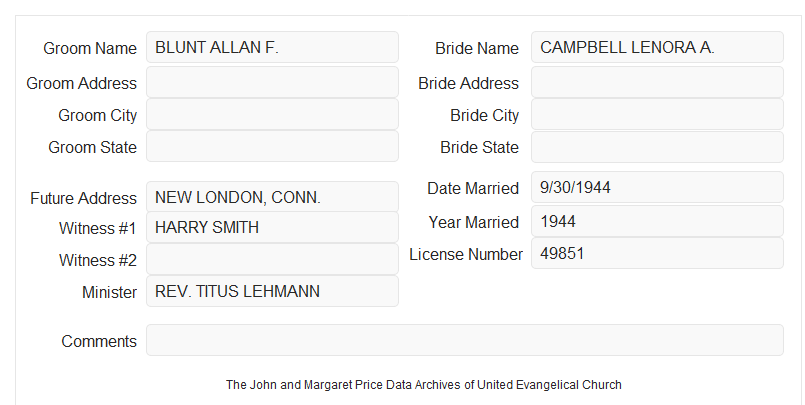Click the Witness #1 field
Image resolution: width=805 pixels, height=405 pixels.
272,227
